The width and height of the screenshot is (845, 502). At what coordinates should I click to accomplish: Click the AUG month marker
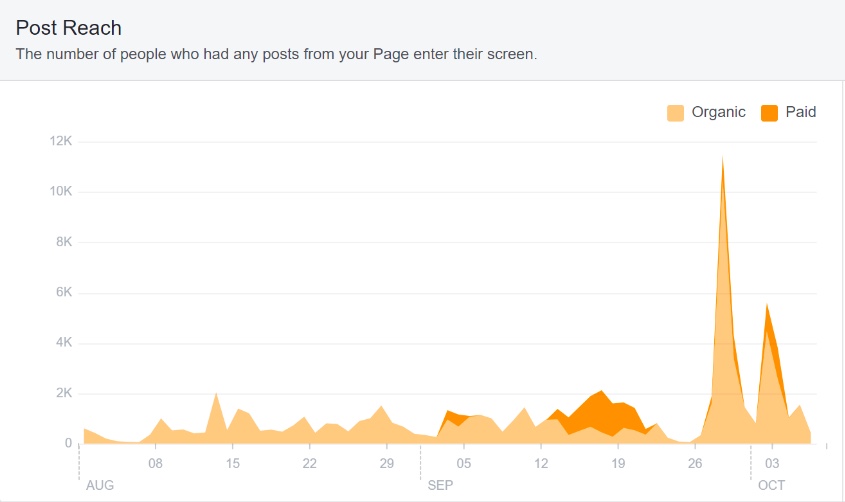click(x=100, y=485)
